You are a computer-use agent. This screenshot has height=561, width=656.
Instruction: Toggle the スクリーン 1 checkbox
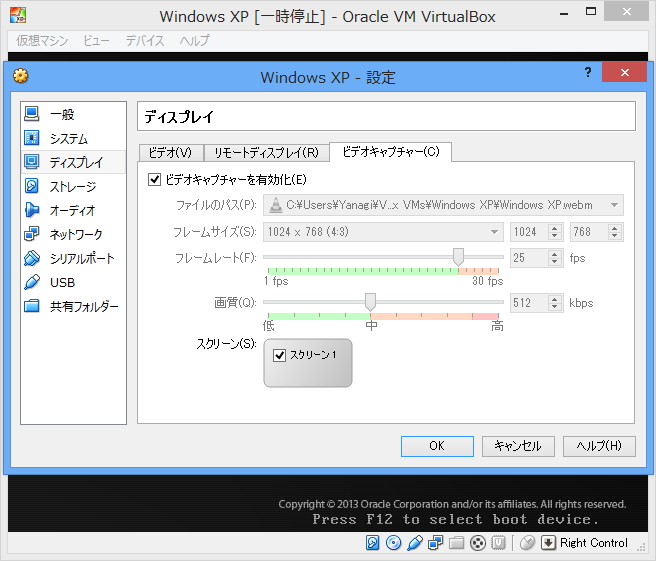pyautogui.click(x=279, y=355)
